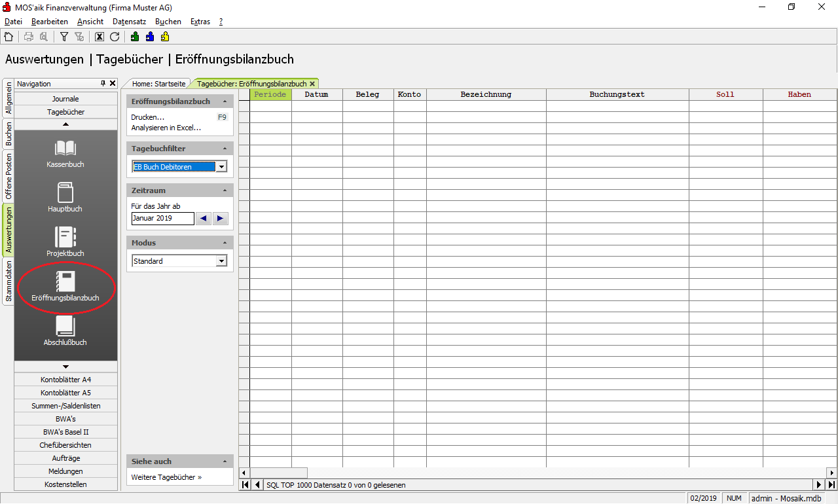This screenshot has width=838, height=504.
Task: Click the Excel export toolbar icon
Action: click(x=100, y=37)
